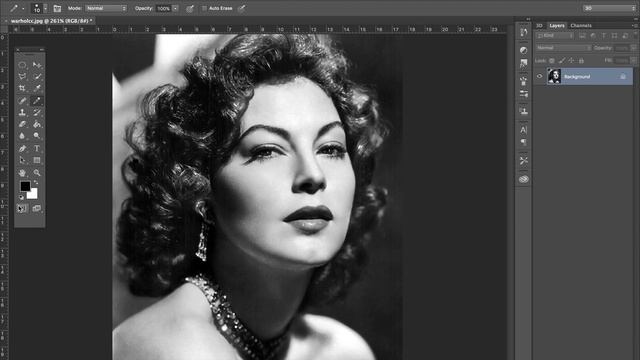Image resolution: width=640 pixels, height=360 pixels.
Task: Select the History Brush tool
Action: [37, 112]
